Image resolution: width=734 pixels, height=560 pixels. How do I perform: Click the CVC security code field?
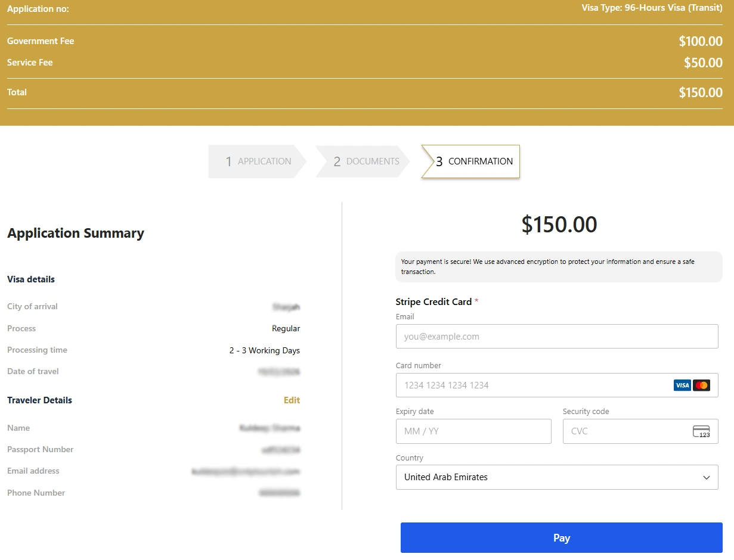click(620, 431)
